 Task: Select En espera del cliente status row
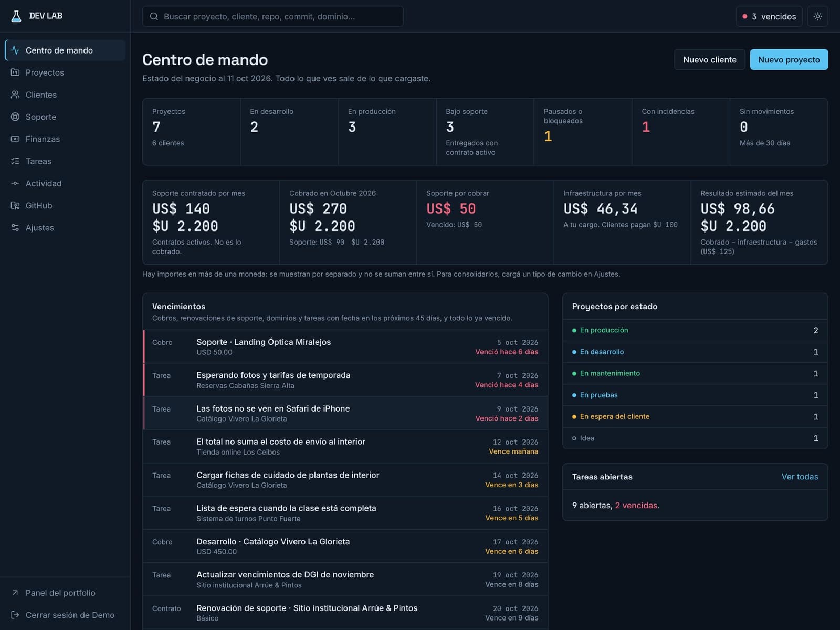click(x=695, y=416)
